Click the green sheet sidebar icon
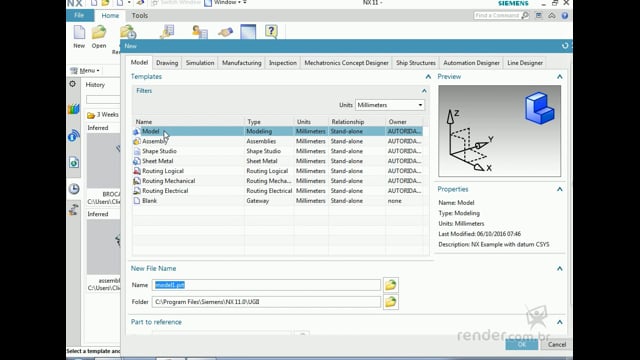 click(74, 163)
